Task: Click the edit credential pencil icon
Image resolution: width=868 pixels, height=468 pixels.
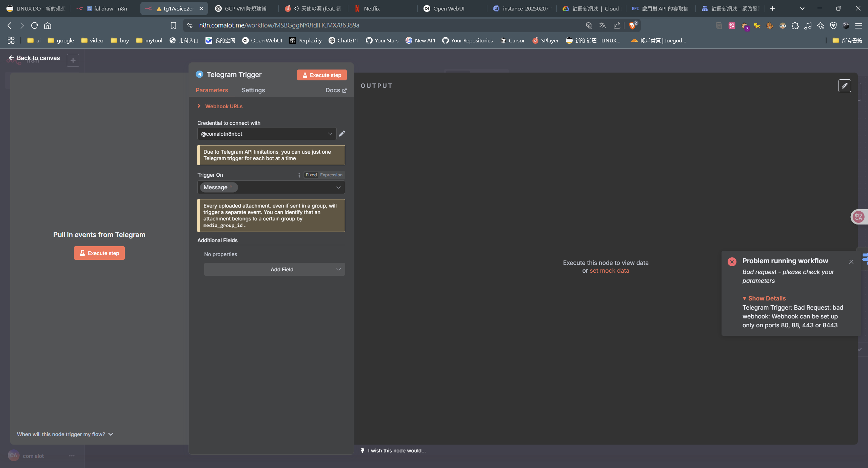Action: (x=342, y=134)
